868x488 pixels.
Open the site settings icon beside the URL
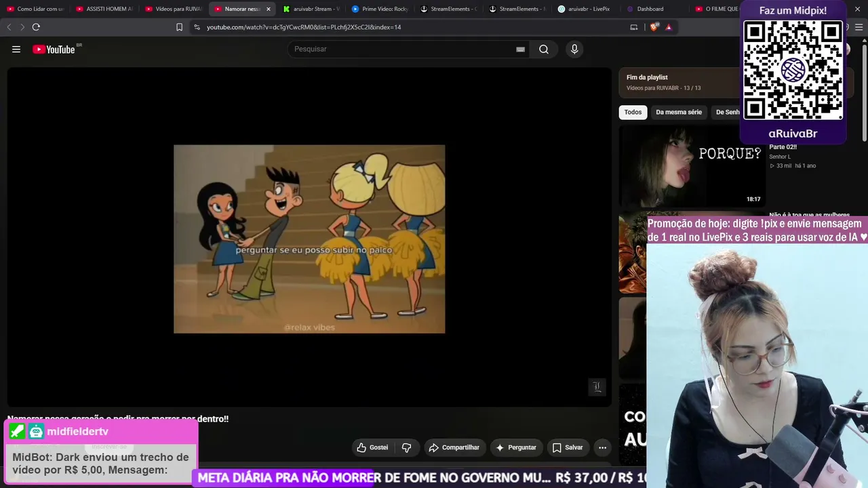tap(197, 27)
